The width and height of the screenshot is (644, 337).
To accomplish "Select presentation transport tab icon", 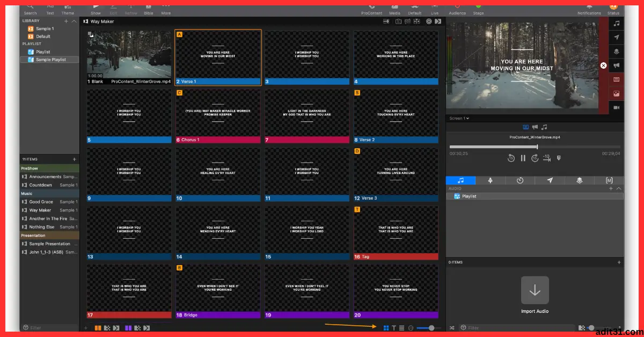I will [525, 127].
